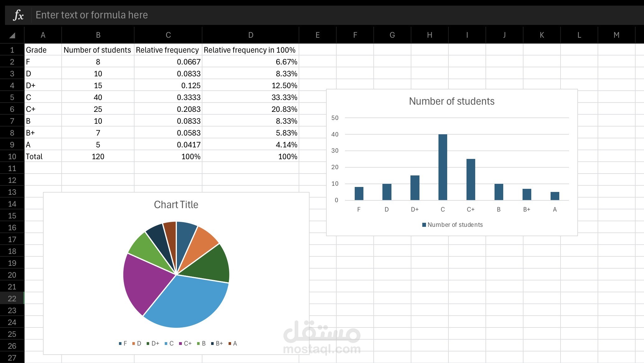644x363 pixels.
Task: Select row 10 header
Action: pos(12,156)
